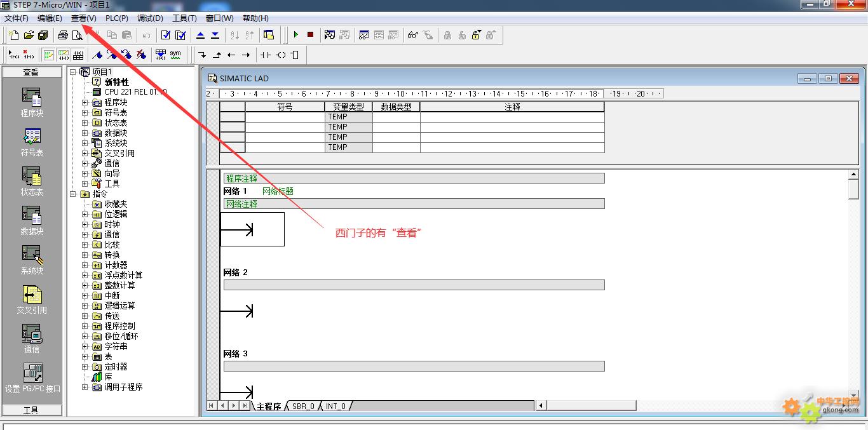Open 状态表 in the navigation bar
Image resolution: width=868 pixels, height=430 pixels.
[32, 182]
